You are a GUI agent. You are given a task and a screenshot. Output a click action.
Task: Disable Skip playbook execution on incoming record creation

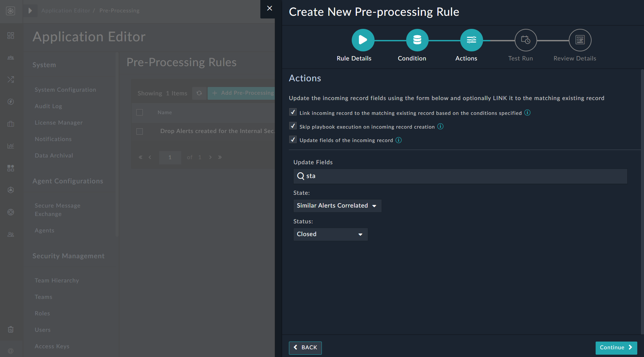click(x=293, y=126)
